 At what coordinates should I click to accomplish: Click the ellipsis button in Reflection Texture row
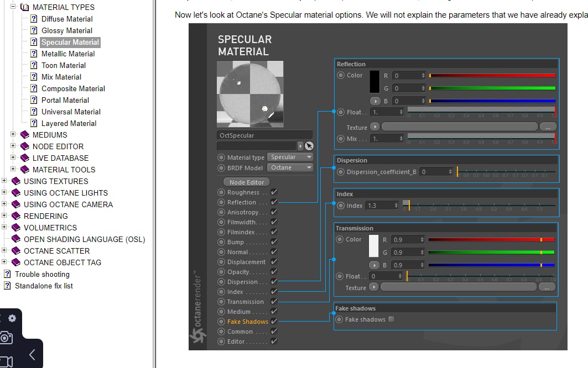[x=548, y=127]
